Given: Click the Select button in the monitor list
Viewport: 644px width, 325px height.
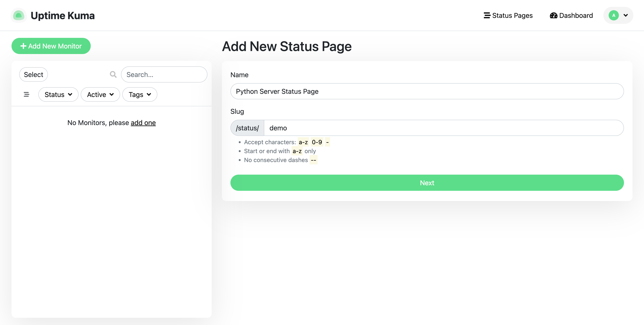Looking at the screenshot, I should (33, 74).
